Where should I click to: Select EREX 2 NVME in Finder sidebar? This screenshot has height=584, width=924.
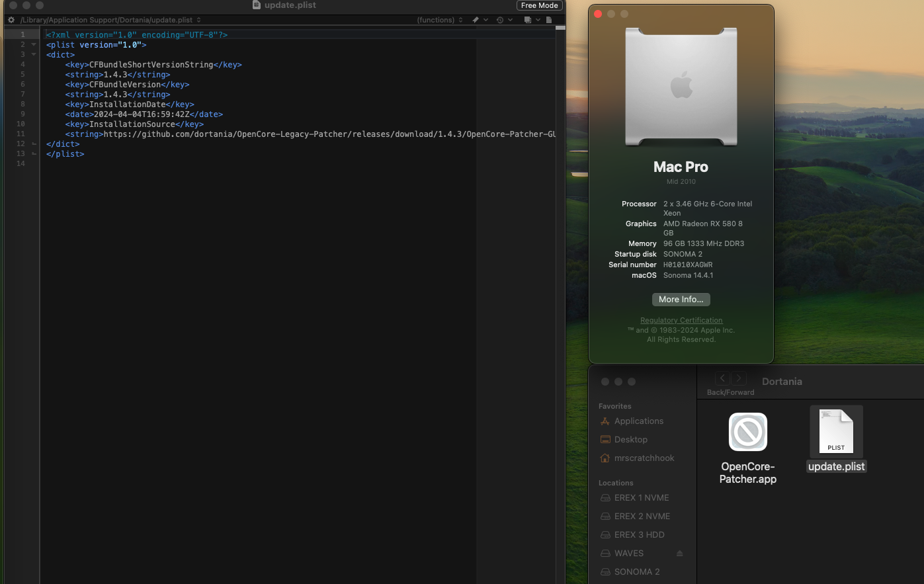pyautogui.click(x=636, y=517)
